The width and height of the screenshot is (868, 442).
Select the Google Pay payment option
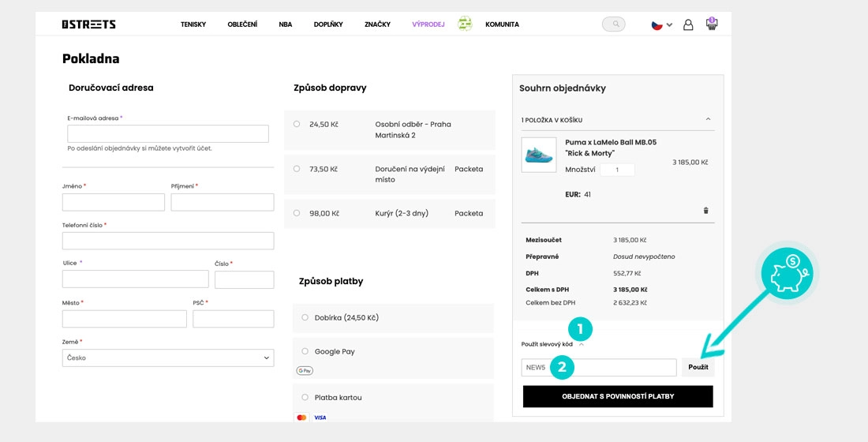(x=305, y=351)
